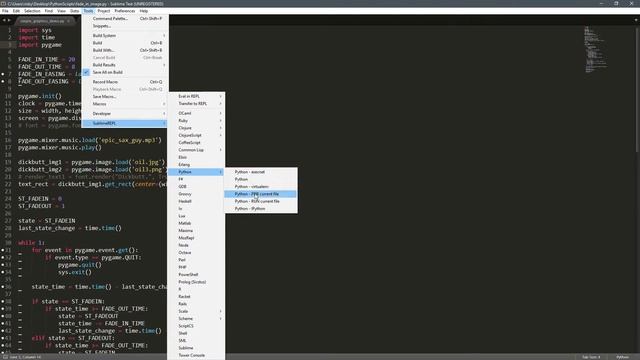This screenshot has width=640, height=360.
Task: Expand the Build Results submenu
Action: [x=124, y=65]
